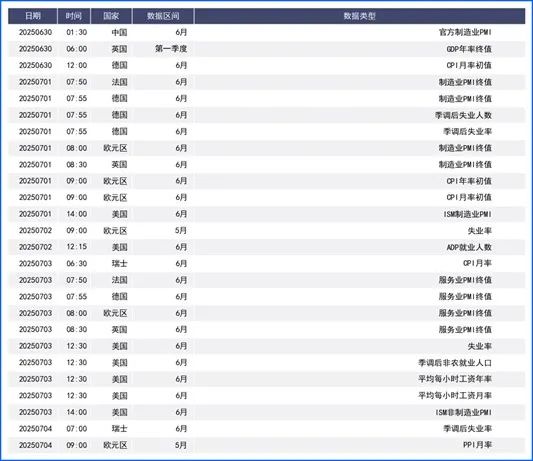Click the 日期 column header
The height and width of the screenshot is (461, 533).
[x=33, y=16]
